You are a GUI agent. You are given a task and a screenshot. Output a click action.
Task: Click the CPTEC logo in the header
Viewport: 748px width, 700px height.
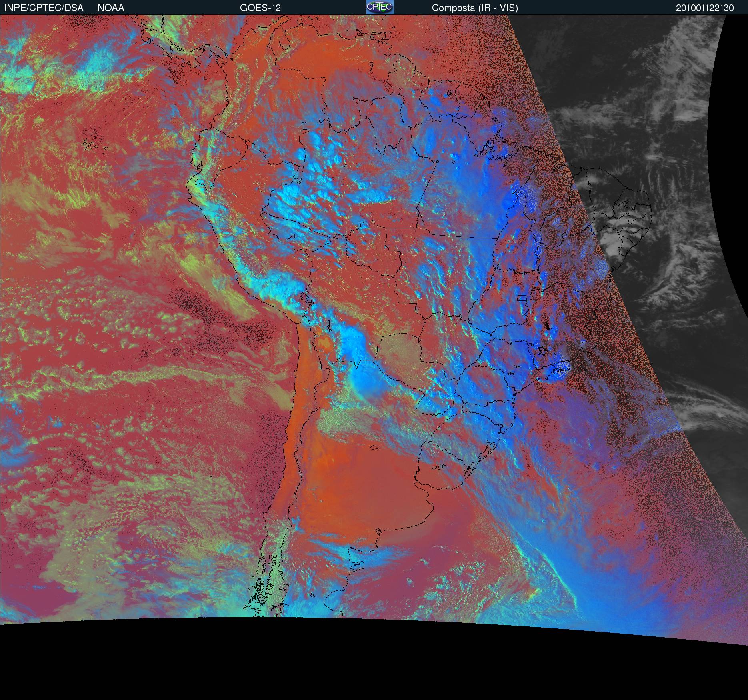click(x=380, y=7)
